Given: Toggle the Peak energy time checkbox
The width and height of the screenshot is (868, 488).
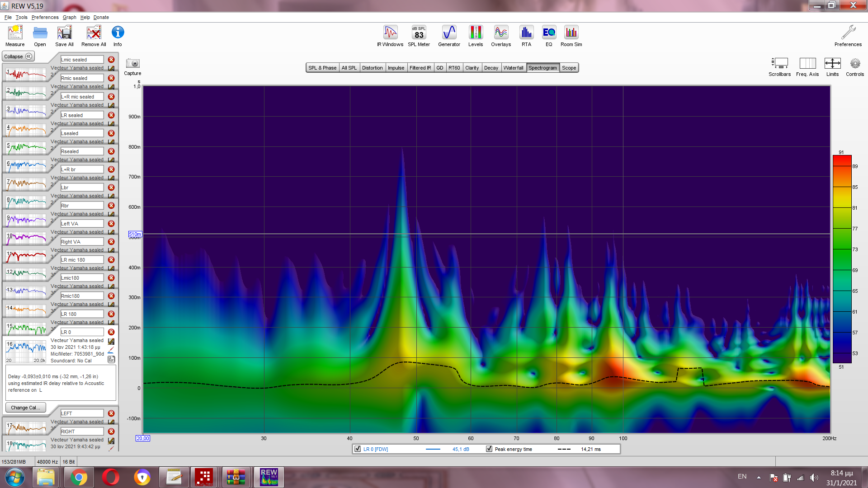Looking at the screenshot, I should pyautogui.click(x=489, y=449).
